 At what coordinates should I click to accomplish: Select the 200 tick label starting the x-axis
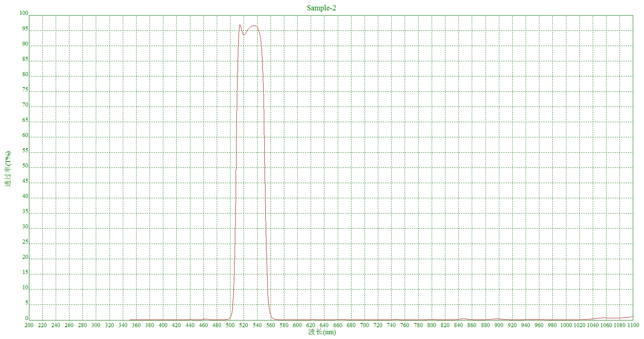(x=29, y=325)
